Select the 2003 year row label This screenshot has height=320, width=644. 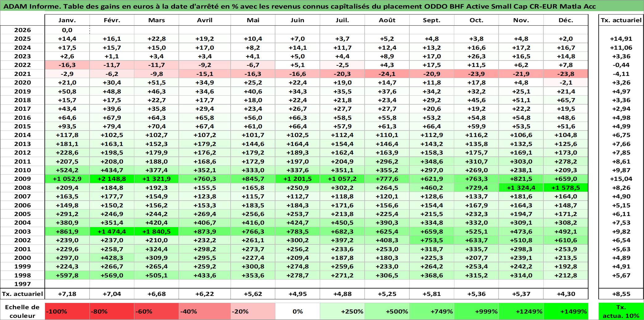click(23, 231)
